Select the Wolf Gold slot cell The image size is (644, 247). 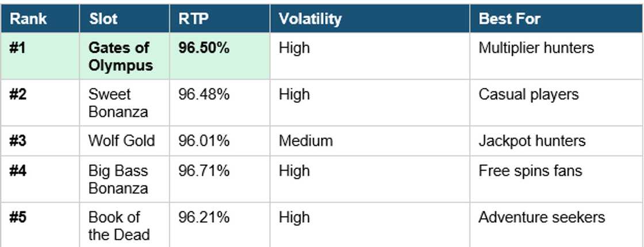coord(121,141)
